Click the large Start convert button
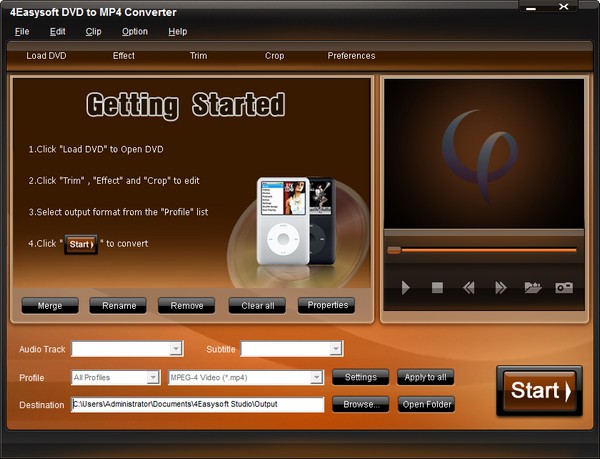600x459 pixels. click(x=538, y=391)
